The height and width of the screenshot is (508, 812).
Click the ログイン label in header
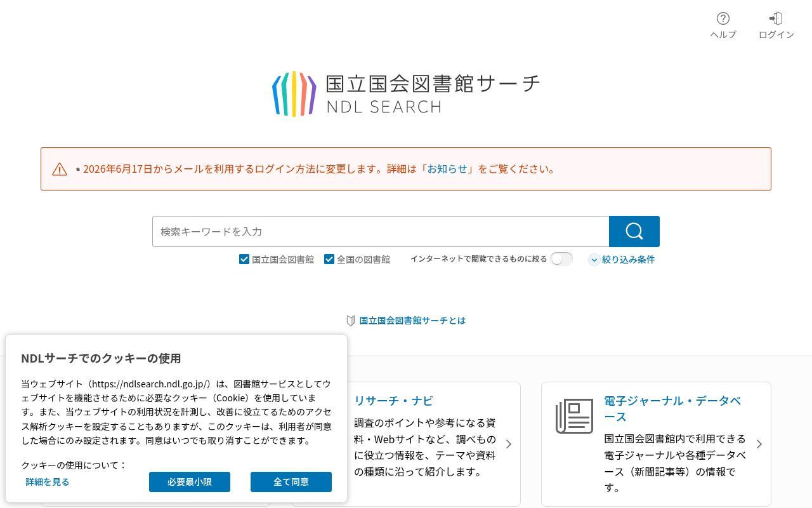776,35
